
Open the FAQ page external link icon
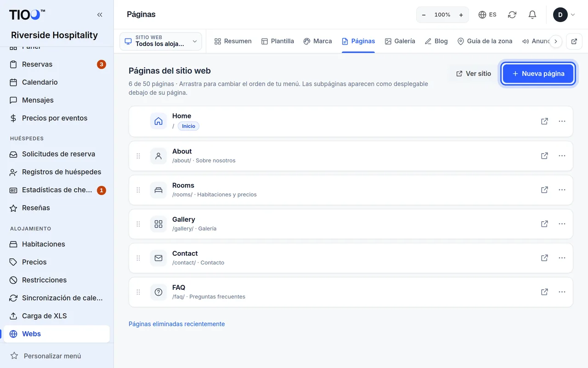(544, 292)
